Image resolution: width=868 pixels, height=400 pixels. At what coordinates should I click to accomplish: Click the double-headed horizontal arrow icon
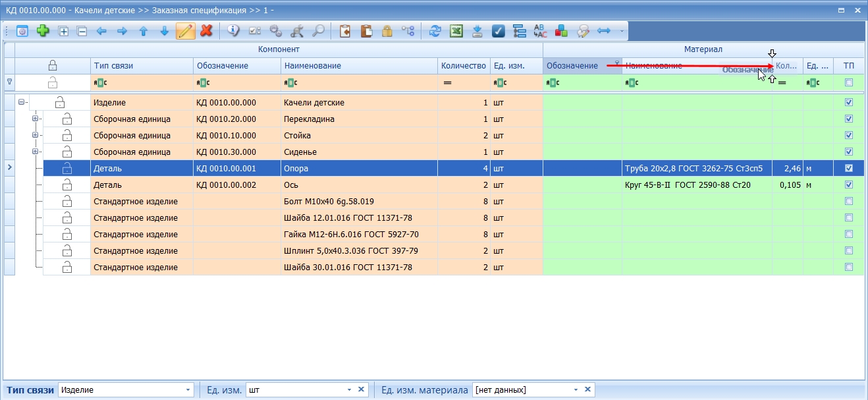(x=603, y=31)
